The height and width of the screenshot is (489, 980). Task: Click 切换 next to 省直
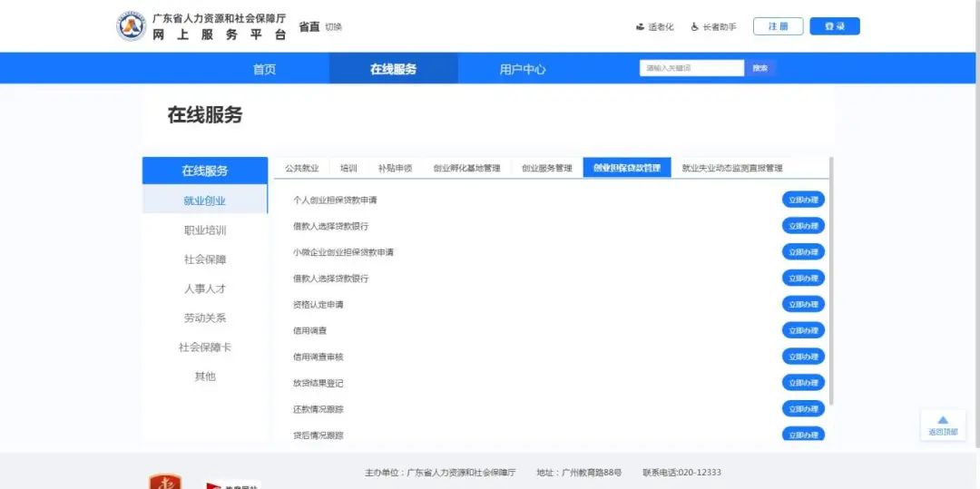(x=333, y=27)
